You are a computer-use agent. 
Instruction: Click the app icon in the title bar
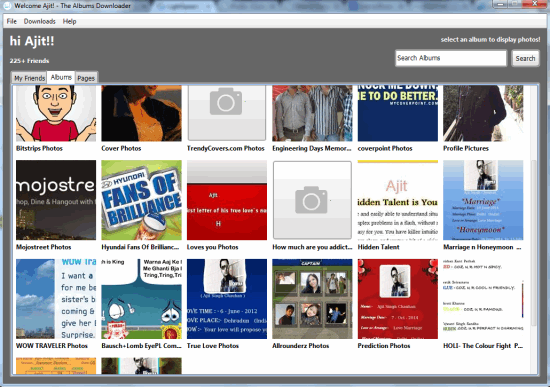tap(7, 6)
